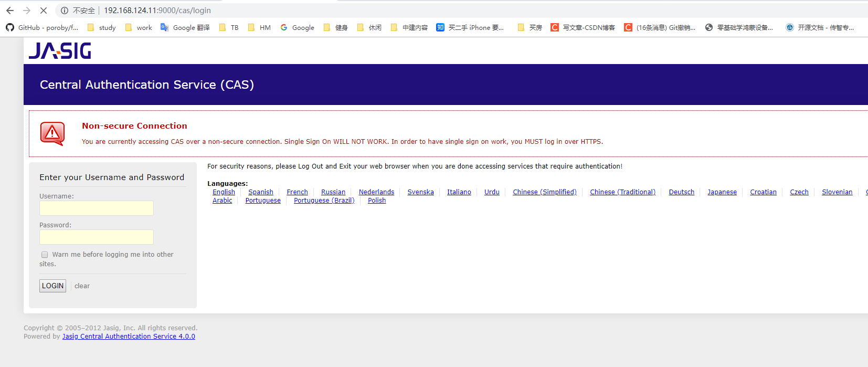Image resolution: width=868 pixels, height=367 pixels.
Task: Switch language to Arabic
Action: (223, 201)
